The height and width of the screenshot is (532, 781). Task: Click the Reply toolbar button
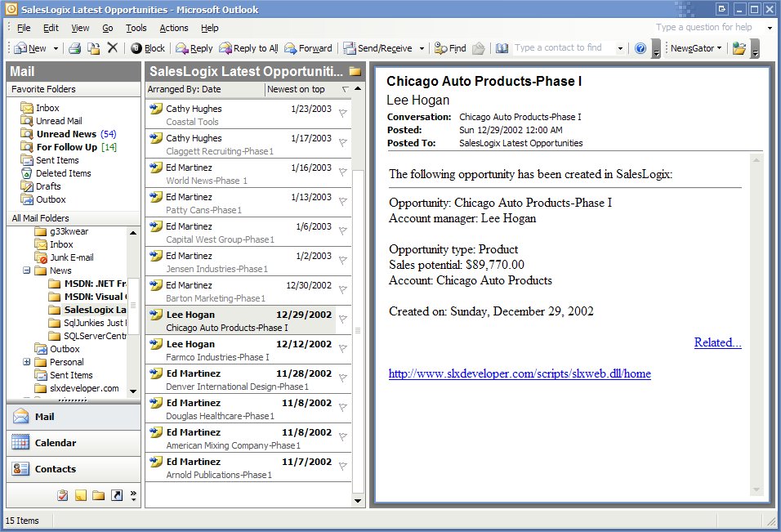(x=194, y=48)
